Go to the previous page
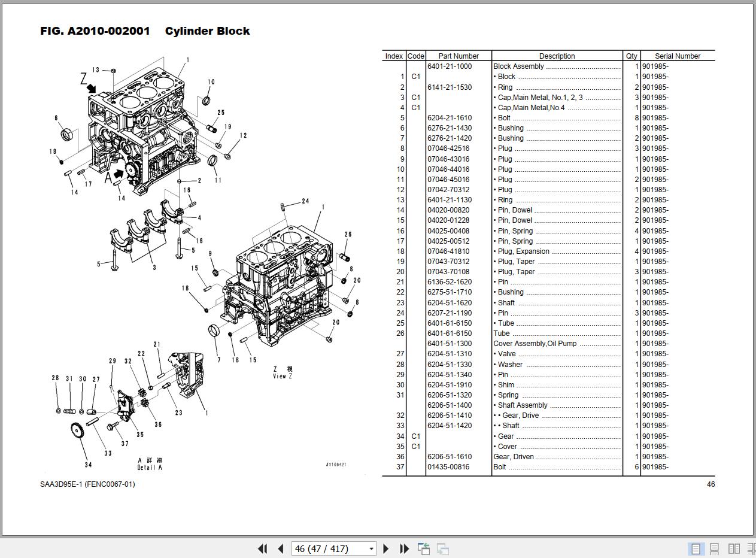This screenshot has height=558, width=756. [x=280, y=548]
